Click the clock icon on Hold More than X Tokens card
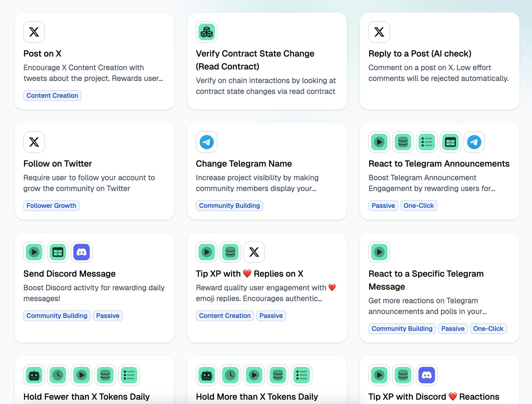 coord(230,375)
